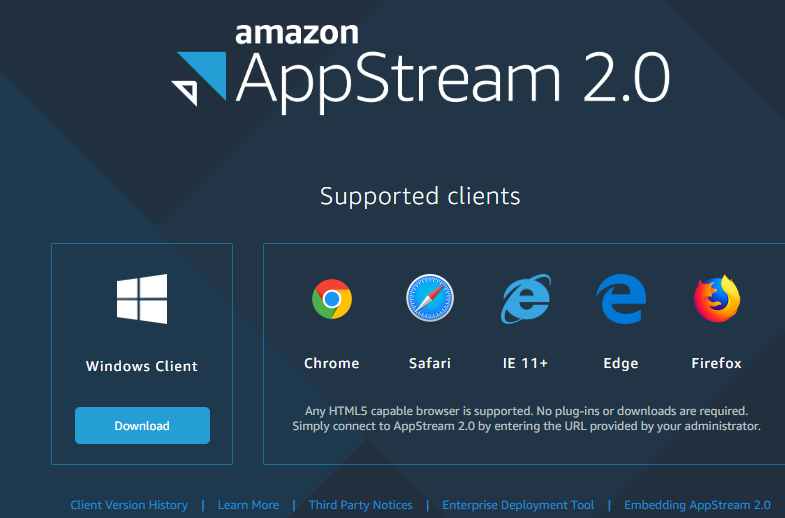
Task: Open the Third Party Notices link
Action: pyautogui.click(x=360, y=505)
